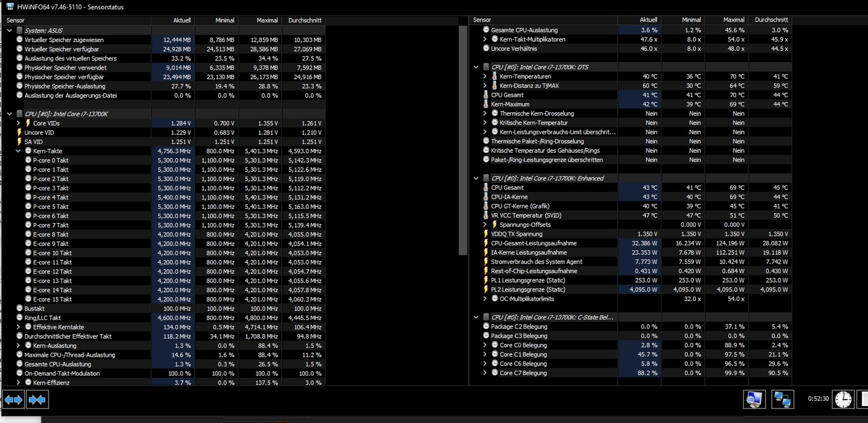868x423 pixels.
Task: Click thermometer icon of VR VCC Temperatur (SVID)
Action: click(x=486, y=215)
